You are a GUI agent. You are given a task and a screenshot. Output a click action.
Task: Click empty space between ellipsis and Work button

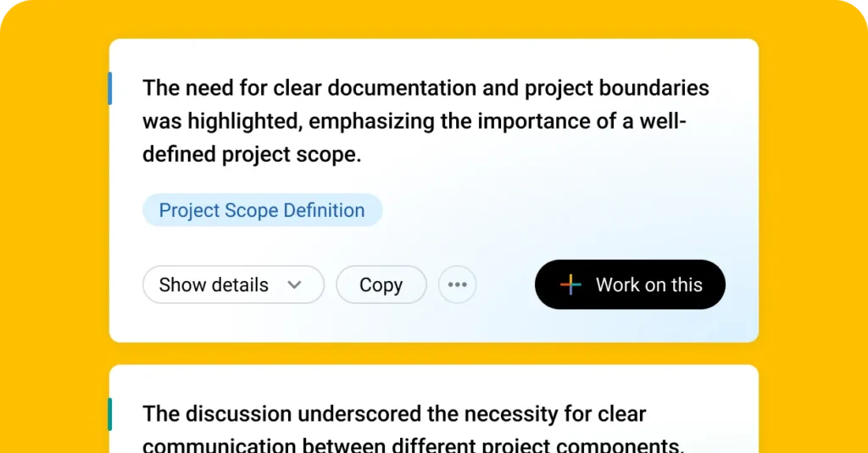tap(505, 285)
